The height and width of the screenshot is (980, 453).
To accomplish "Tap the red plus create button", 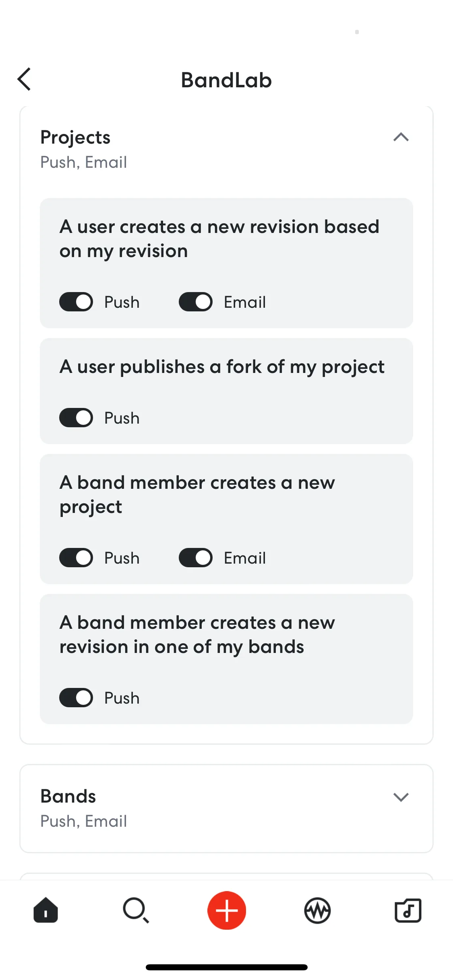I will [x=227, y=910].
